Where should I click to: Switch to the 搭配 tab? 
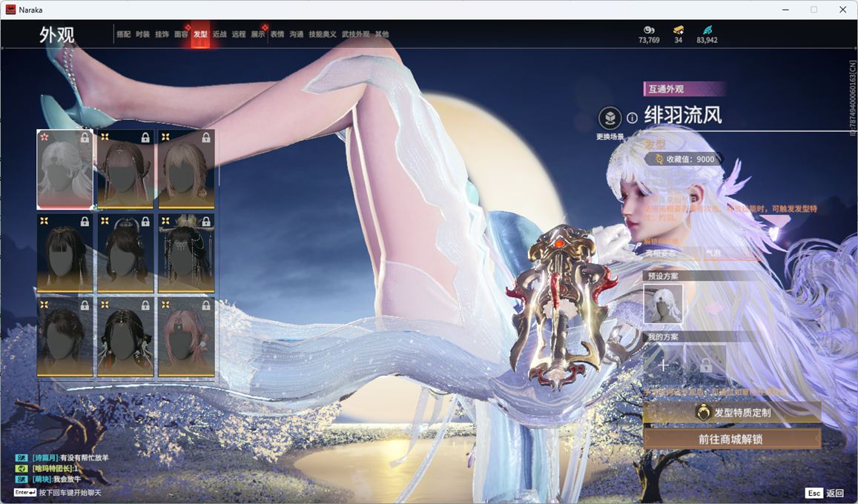pyautogui.click(x=124, y=34)
